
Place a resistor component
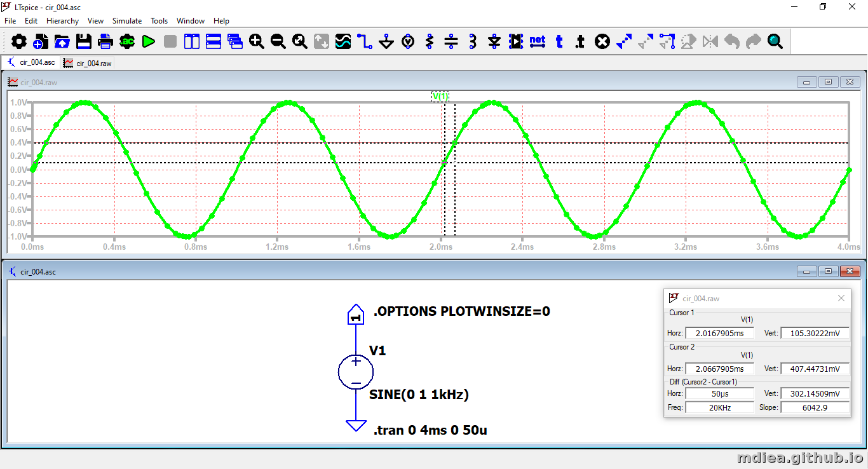430,42
